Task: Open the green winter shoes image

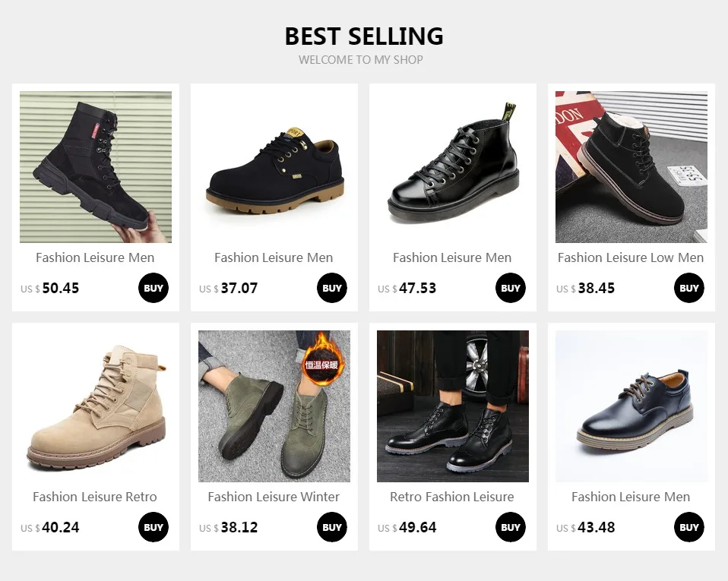Action: [x=274, y=406]
